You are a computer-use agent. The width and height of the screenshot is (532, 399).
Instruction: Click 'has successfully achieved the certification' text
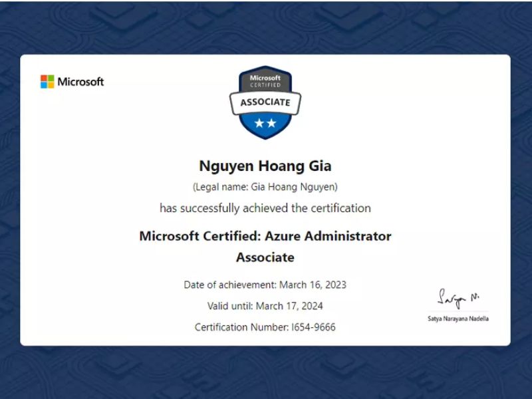pyautogui.click(x=265, y=208)
